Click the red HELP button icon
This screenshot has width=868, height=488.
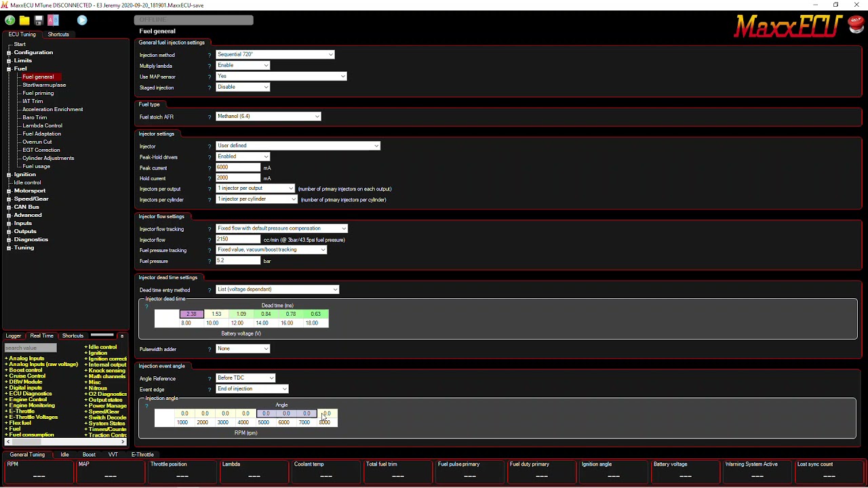tap(854, 25)
